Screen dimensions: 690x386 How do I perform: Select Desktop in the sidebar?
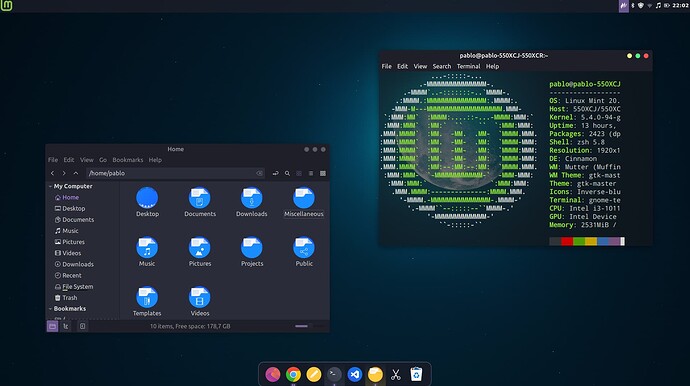pos(70,209)
